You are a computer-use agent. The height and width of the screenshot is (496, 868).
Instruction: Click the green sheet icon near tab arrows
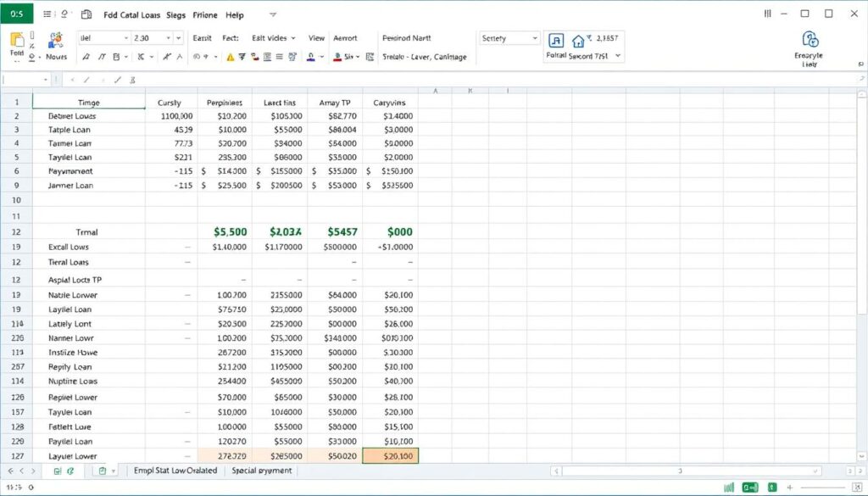click(57, 471)
